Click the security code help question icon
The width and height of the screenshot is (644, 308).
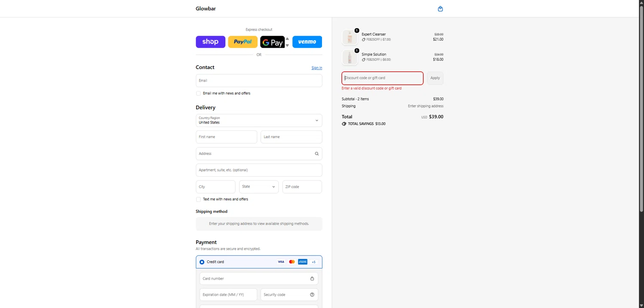(x=312, y=295)
